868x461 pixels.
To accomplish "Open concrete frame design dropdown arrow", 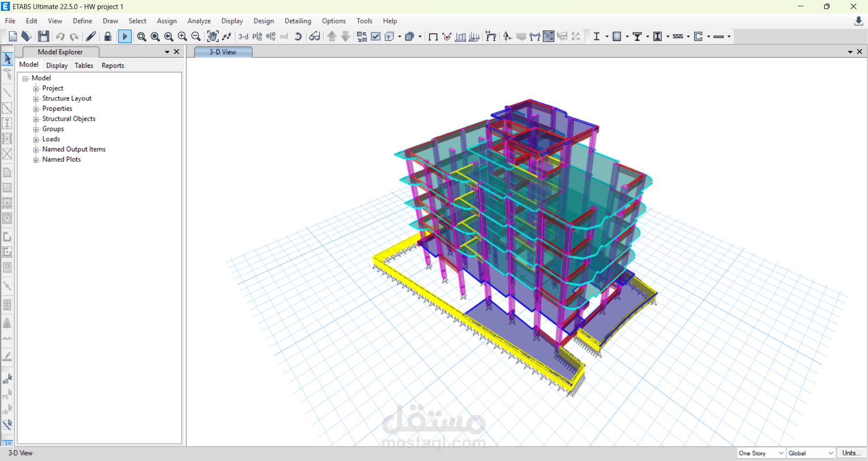I will point(627,37).
